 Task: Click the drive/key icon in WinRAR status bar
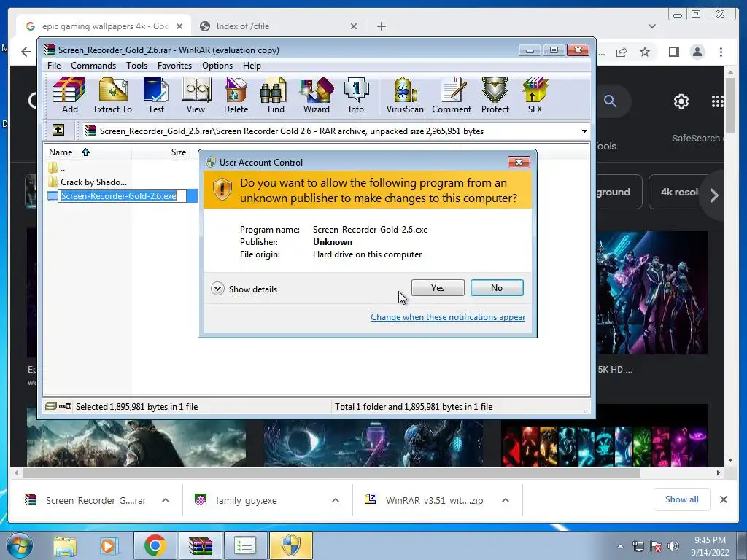[x=58, y=406]
